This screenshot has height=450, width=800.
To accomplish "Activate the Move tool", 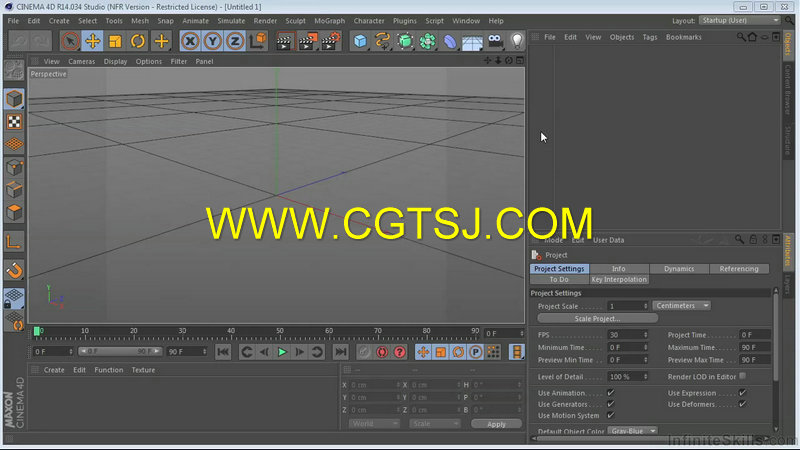I will click(x=92, y=41).
